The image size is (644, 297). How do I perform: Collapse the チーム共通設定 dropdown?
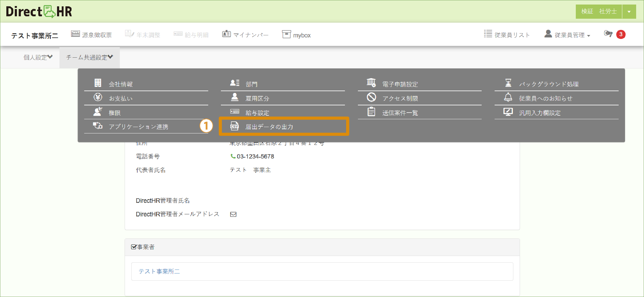[x=89, y=57]
